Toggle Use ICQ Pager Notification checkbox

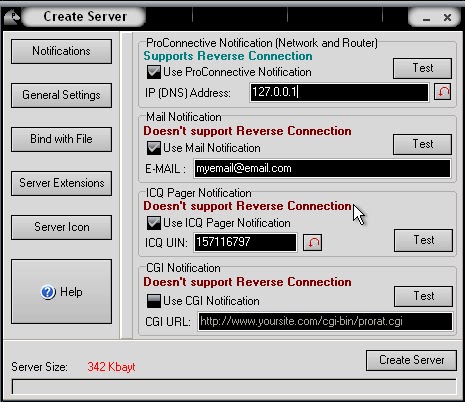154,223
